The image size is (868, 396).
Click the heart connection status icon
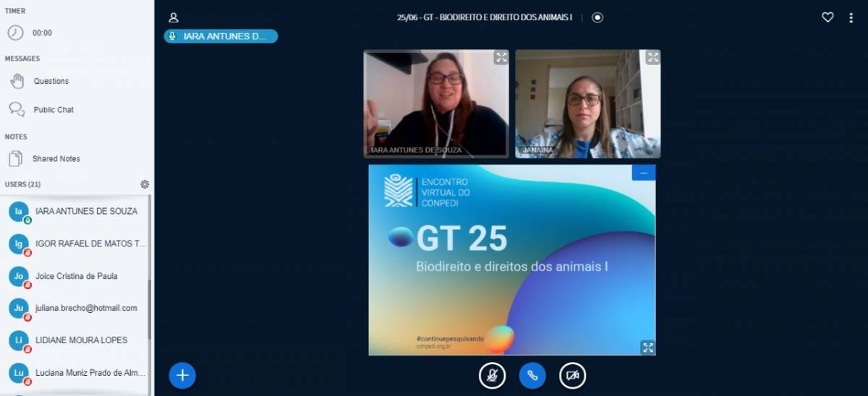pos(827,17)
